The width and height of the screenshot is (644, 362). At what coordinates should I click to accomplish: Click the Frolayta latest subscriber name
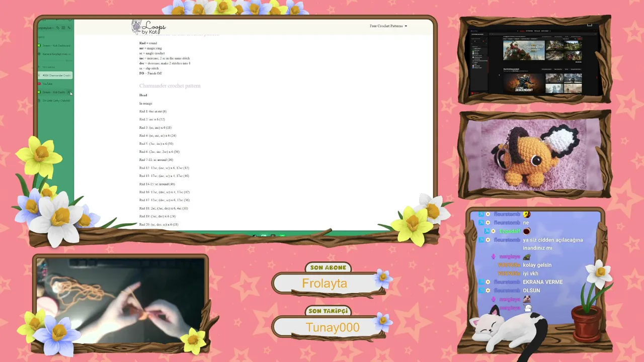click(325, 284)
